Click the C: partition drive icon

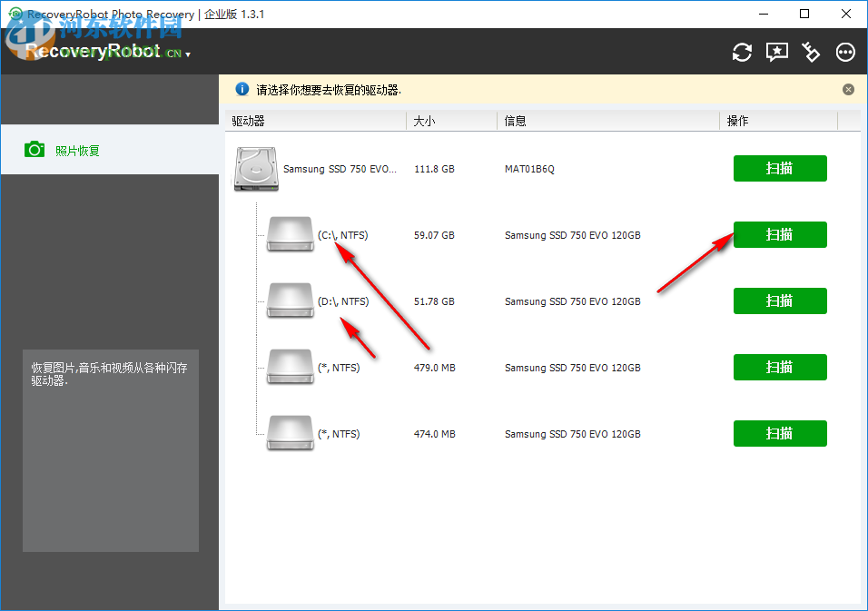pos(290,234)
